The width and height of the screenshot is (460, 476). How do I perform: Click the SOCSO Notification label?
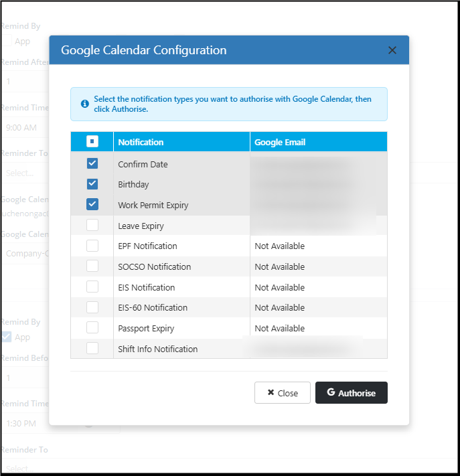pos(155,266)
